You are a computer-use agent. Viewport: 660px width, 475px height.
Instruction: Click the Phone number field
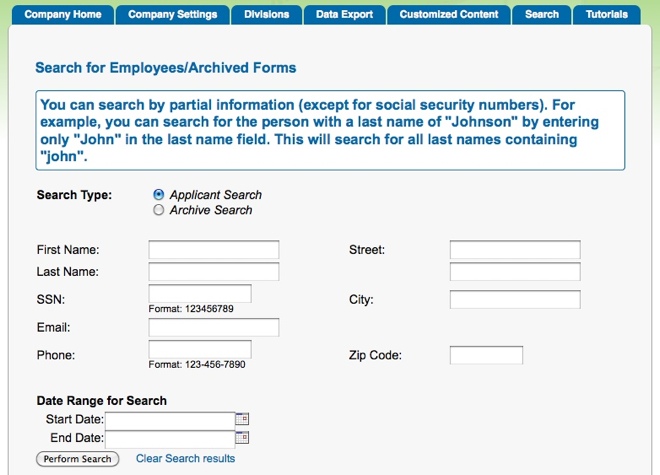(200, 349)
